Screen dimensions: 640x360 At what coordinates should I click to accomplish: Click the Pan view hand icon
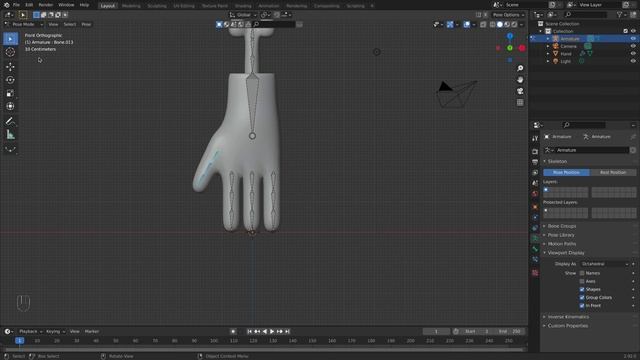520,80
